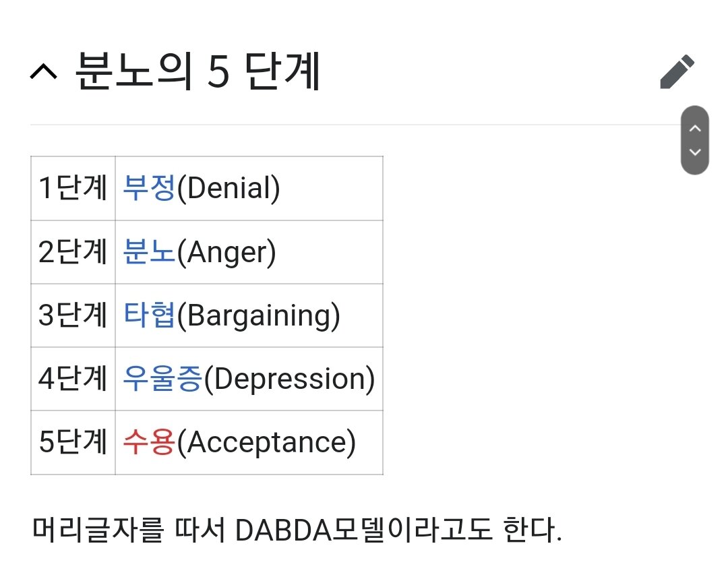Click the 2단계 table cell
Viewport: 728px width, 581px height.
click(73, 251)
